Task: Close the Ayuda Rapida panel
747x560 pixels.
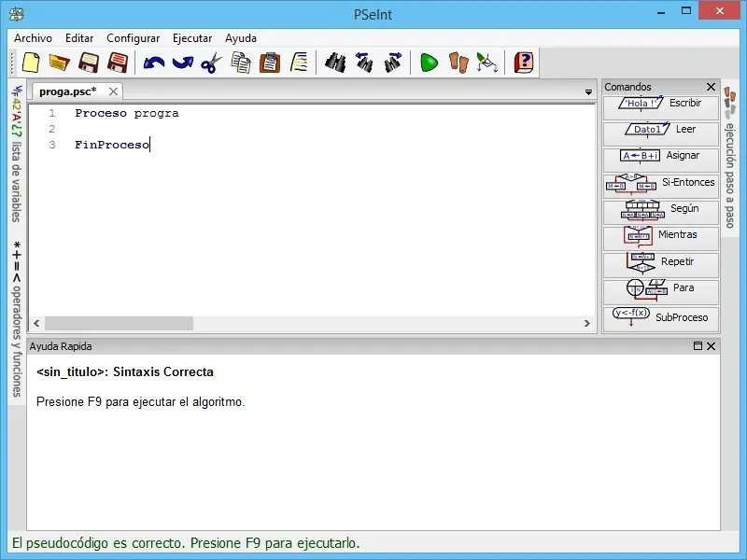Action: pyautogui.click(x=711, y=346)
